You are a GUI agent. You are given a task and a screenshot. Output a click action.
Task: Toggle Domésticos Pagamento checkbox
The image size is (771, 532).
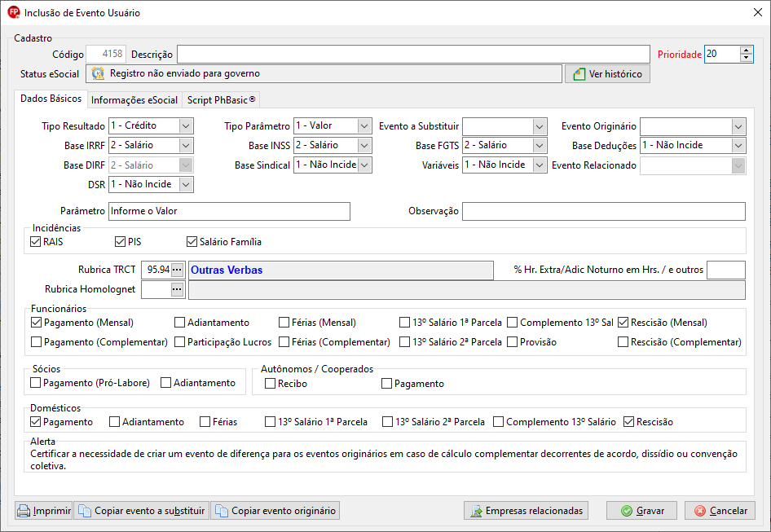35,422
